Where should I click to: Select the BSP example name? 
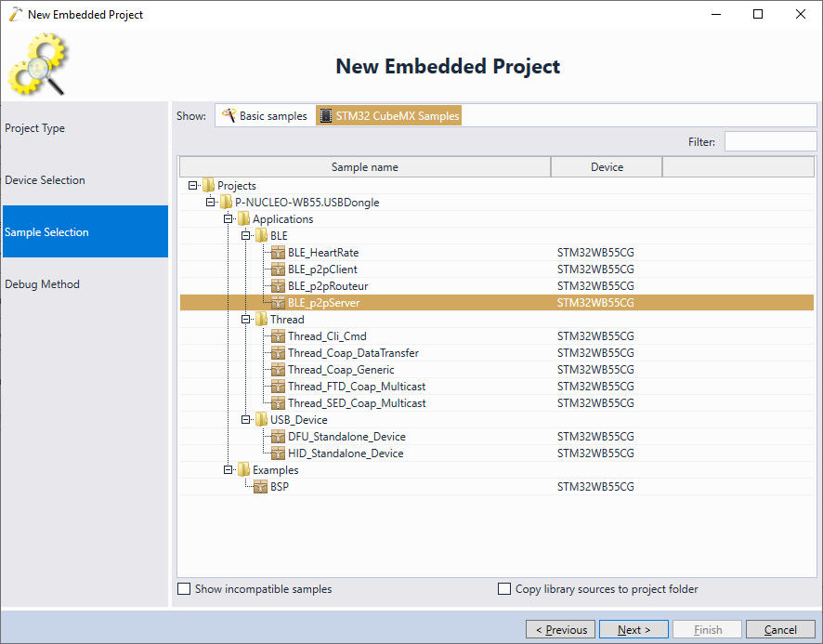coord(280,487)
